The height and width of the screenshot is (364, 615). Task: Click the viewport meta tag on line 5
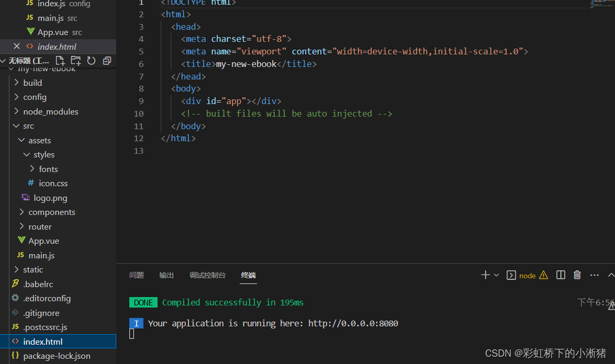[354, 51]
